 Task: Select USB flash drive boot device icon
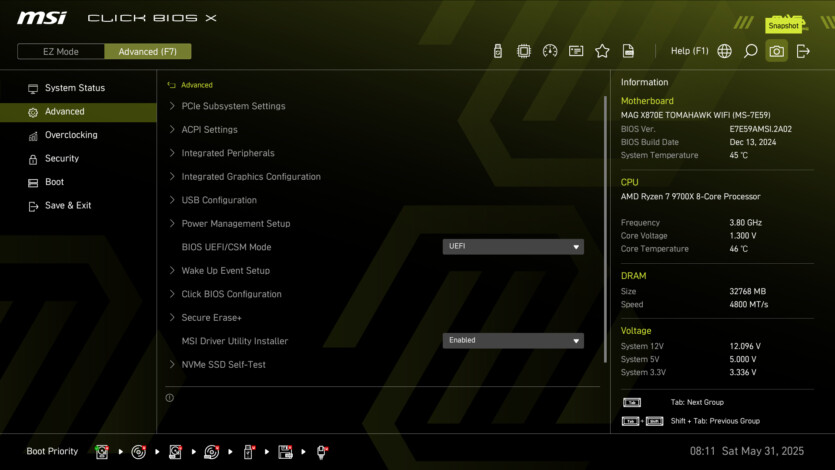click(x=248, y=452)
